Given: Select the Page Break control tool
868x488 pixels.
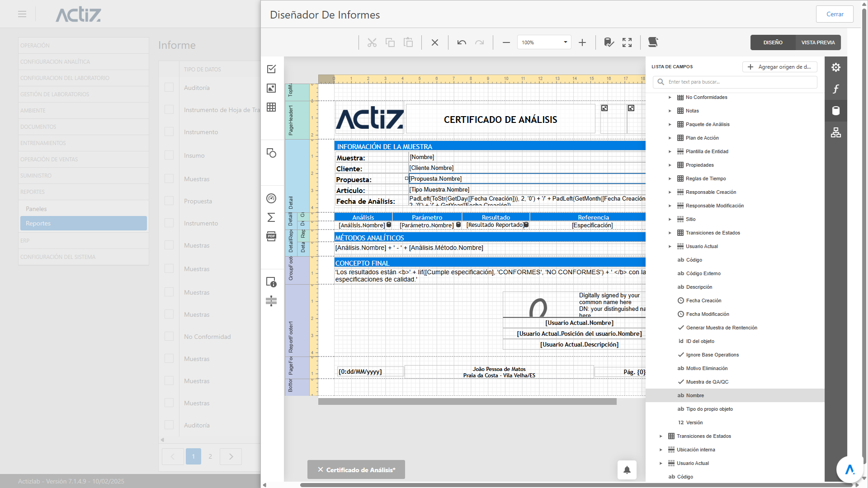Looking at the screenshot, I should [271, 301].
